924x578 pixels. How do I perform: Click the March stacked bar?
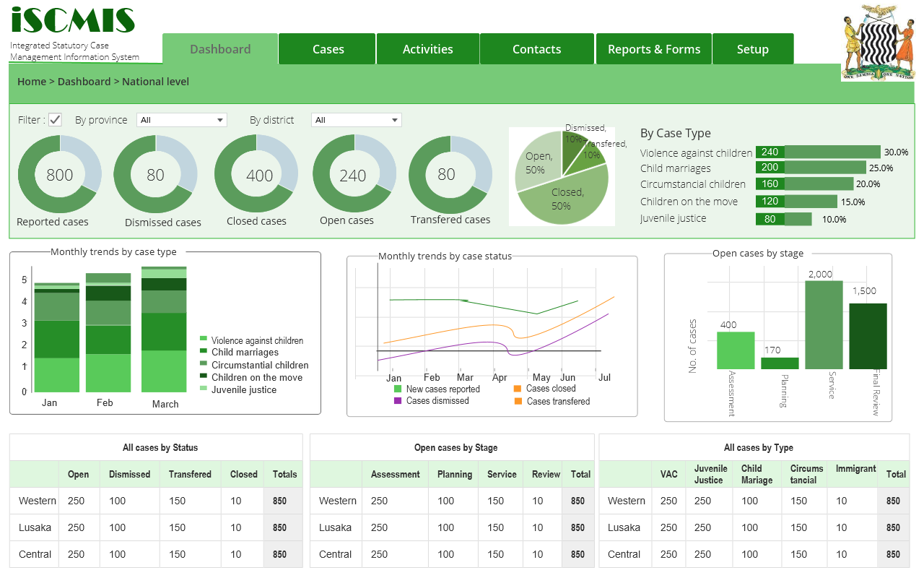[164, 329]
